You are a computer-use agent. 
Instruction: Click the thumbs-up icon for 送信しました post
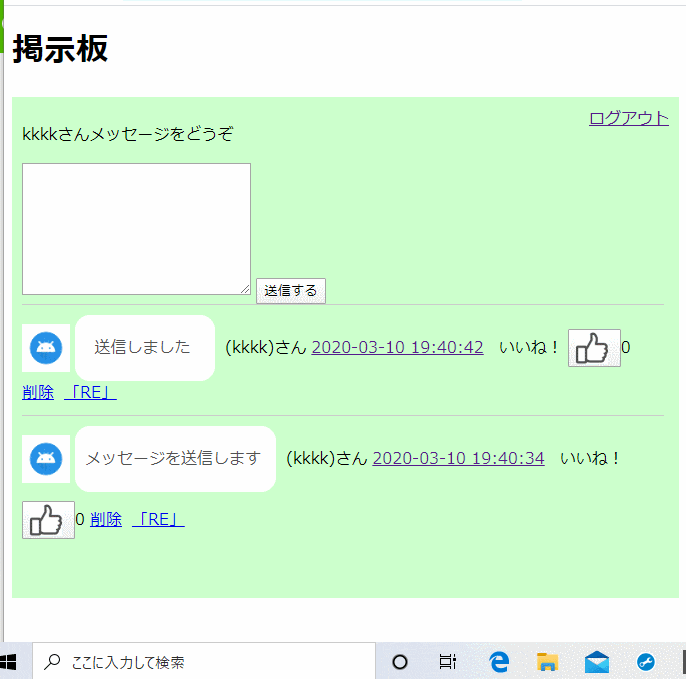click(x=594, y=348)
